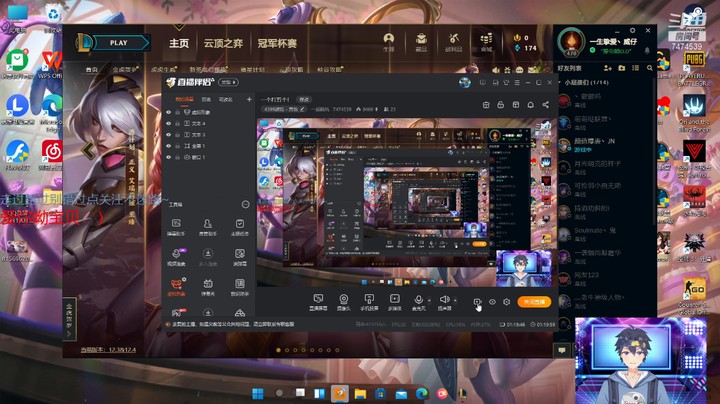The width and height of the screenshot is (720, 404).
Task: Hide the 窗口 1 layer eye icon
Action: pos(169,157)
